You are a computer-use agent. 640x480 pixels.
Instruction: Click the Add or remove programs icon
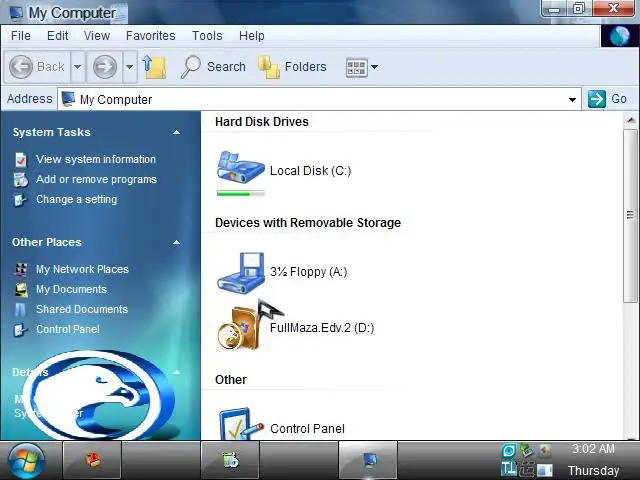tap(21, 180)
